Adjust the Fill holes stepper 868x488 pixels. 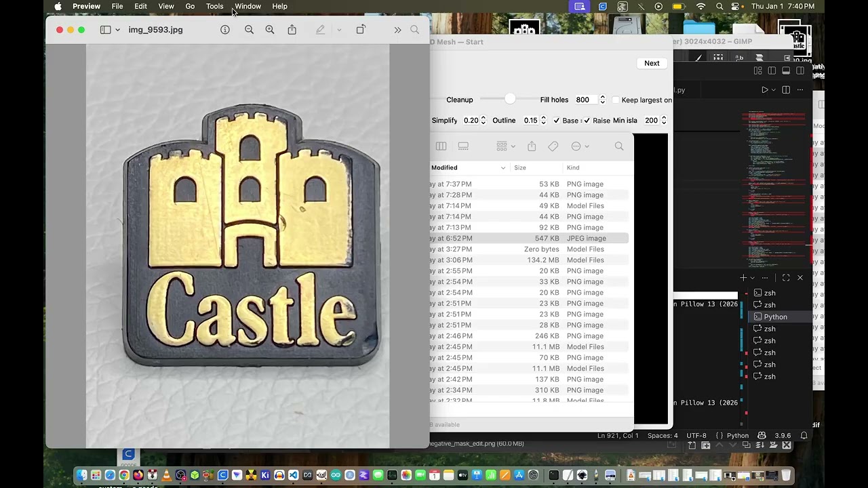[602, 100]
